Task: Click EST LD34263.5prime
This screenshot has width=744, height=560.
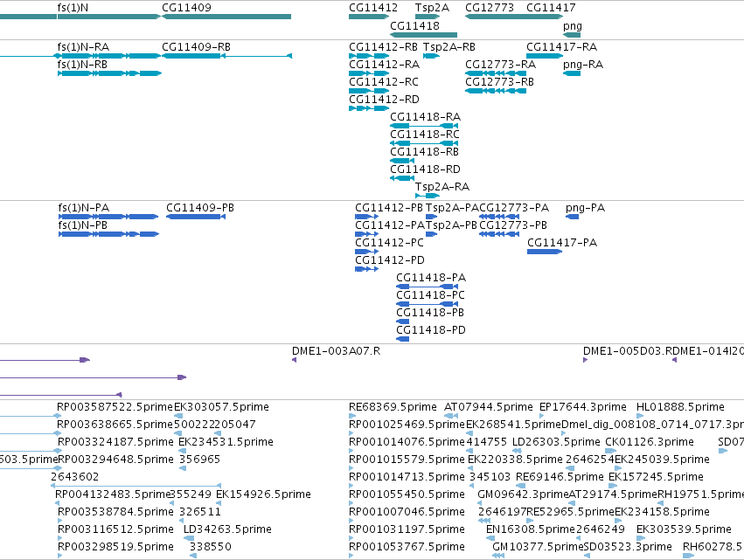Action: coord(189,538)
